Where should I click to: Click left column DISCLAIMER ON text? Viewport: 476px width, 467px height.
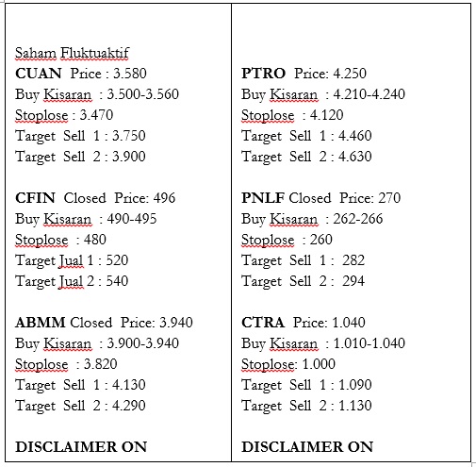(x=81, y=447)
